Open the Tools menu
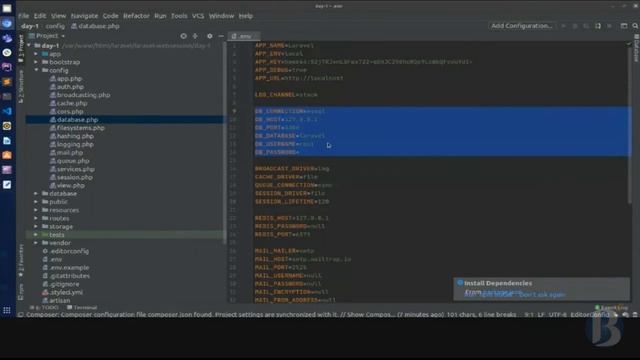 (179, 16)
